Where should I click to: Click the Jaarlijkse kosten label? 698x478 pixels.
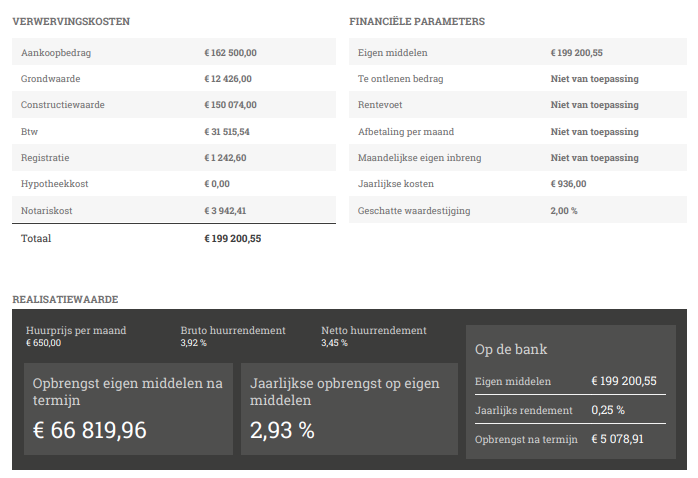pyautogui.click(x=396, y=184)
